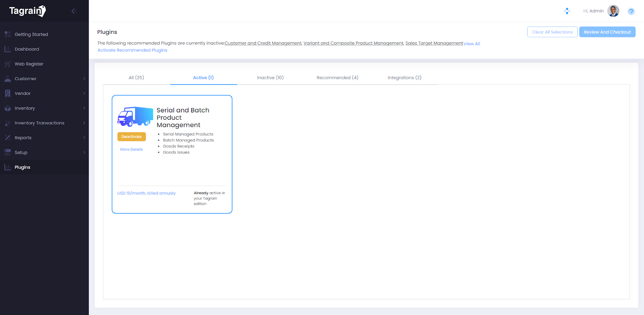This screenshot has height=315, width=644.
Task: Click the Inventory Transactions icon
Action: tap(8, 123)
